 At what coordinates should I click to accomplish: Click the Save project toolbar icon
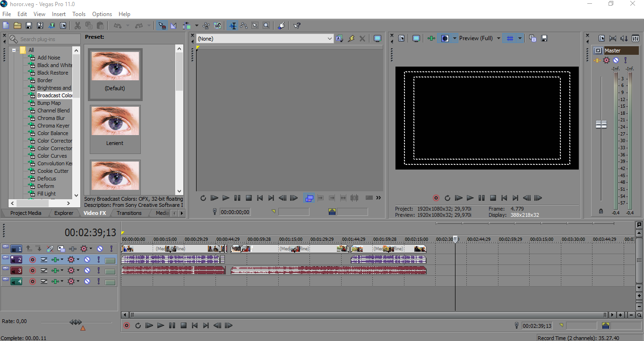29,26
